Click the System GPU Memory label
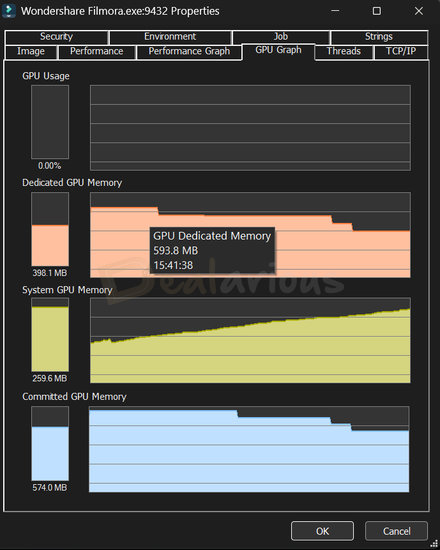 point(67,290)
